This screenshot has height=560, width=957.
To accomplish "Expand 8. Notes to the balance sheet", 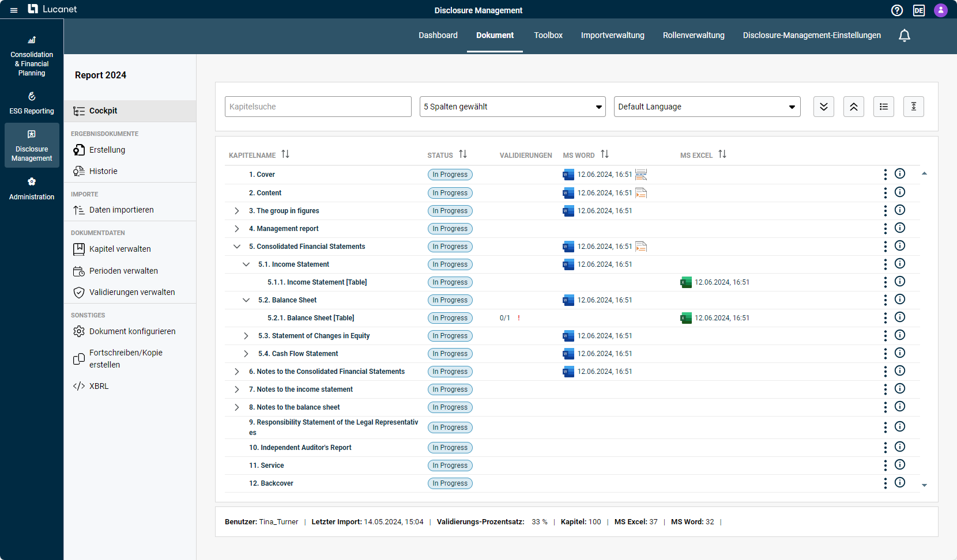I will click(237, 407).
